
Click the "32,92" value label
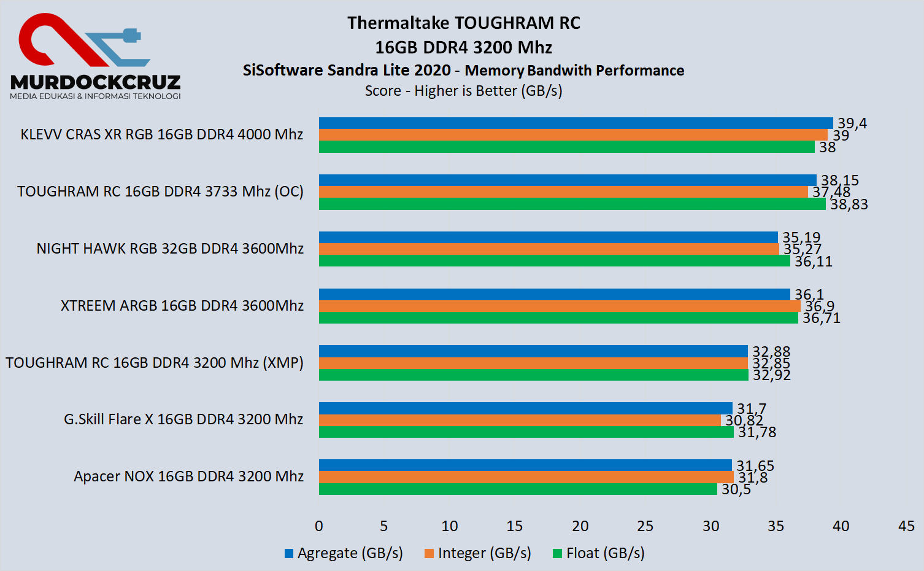point(772,375)
